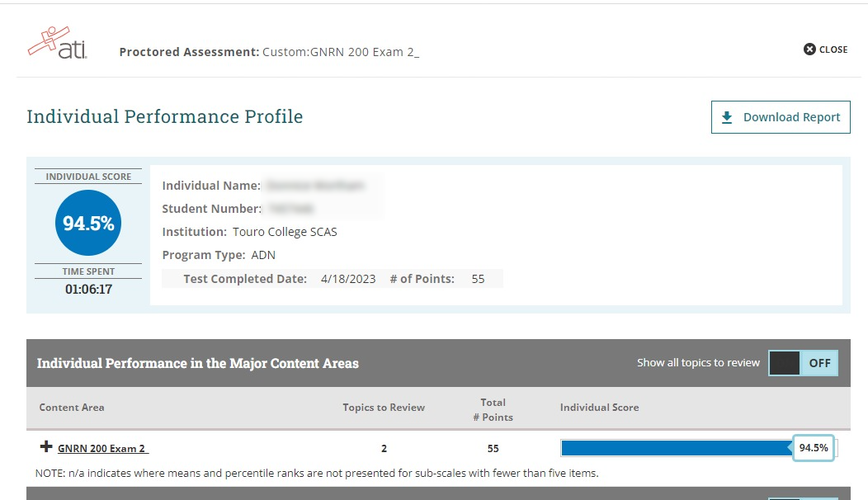
Task: Toggle Show all topics to review switch
Action: (x=802, y=363)
